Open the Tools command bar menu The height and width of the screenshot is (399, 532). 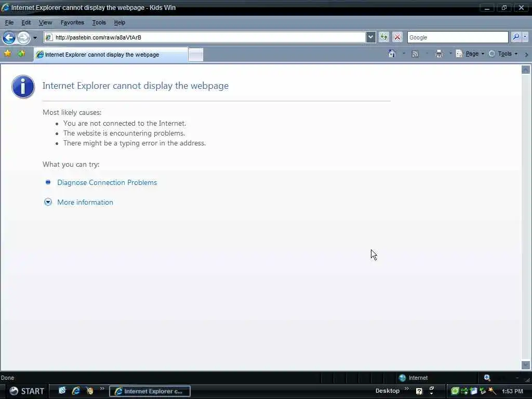[503, 54]
